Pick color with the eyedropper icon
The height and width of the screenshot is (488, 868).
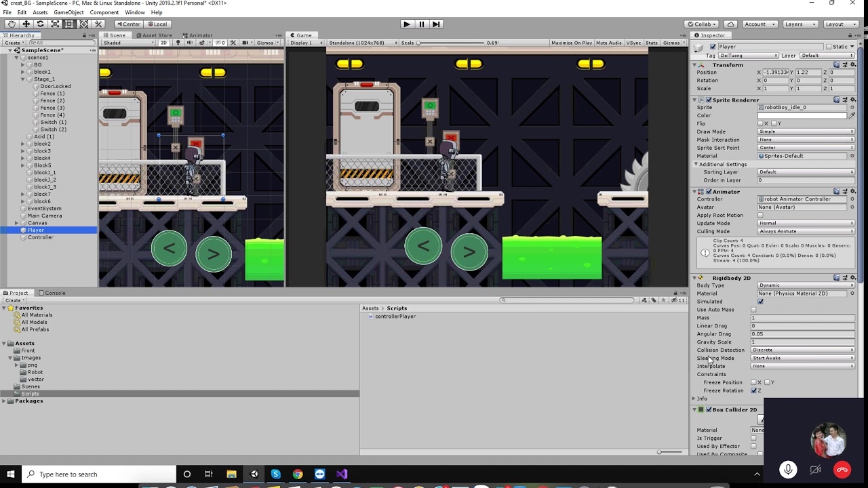coord(852,115)
